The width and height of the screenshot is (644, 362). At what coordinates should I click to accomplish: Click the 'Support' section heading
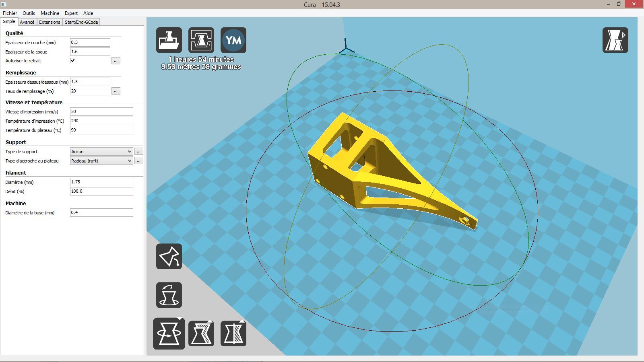click(x=16, y=142)
